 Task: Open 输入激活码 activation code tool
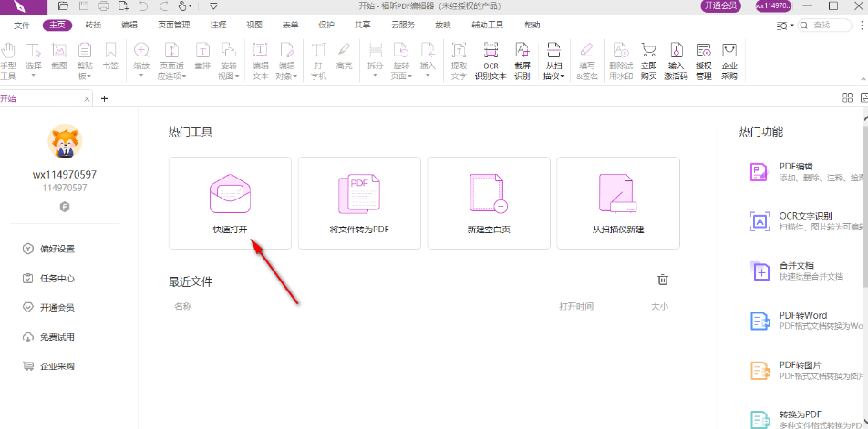pyautogui.click(x=676, y=60)
